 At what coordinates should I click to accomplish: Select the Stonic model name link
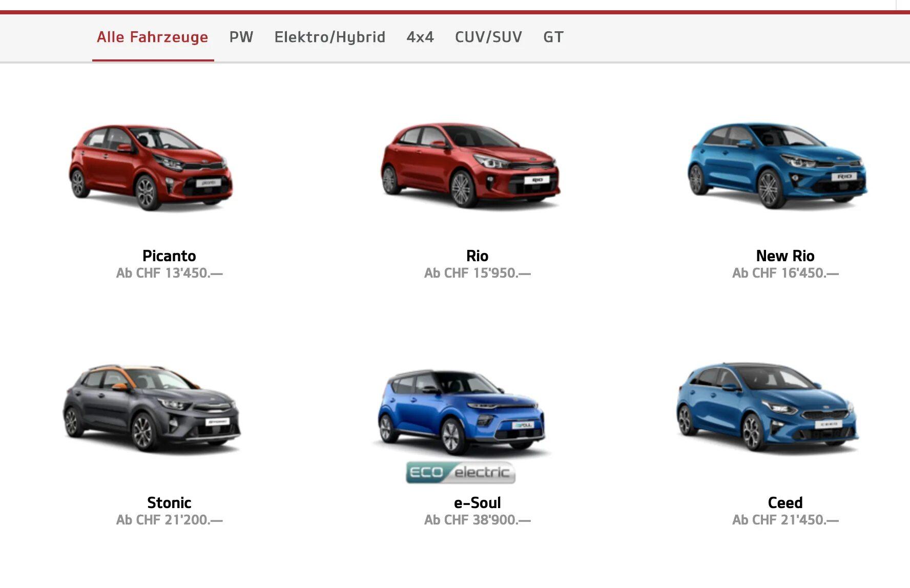click(169, 502)
